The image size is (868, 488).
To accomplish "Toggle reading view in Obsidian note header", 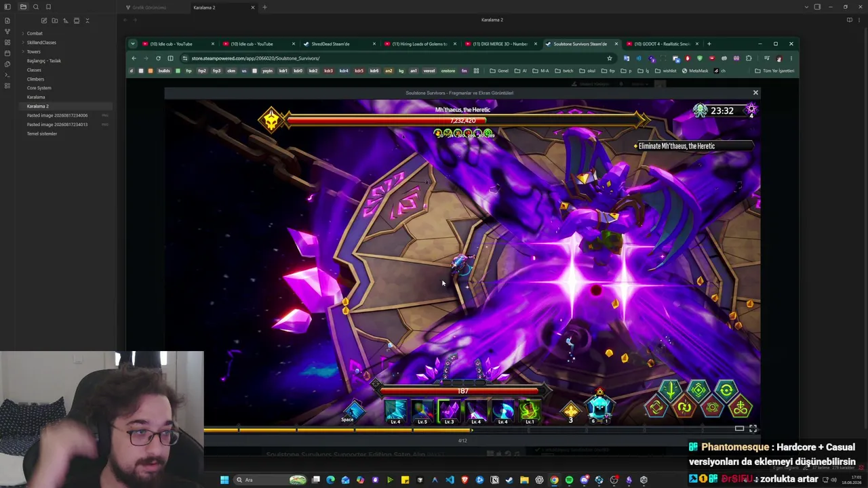I will [x=850, y=20].
